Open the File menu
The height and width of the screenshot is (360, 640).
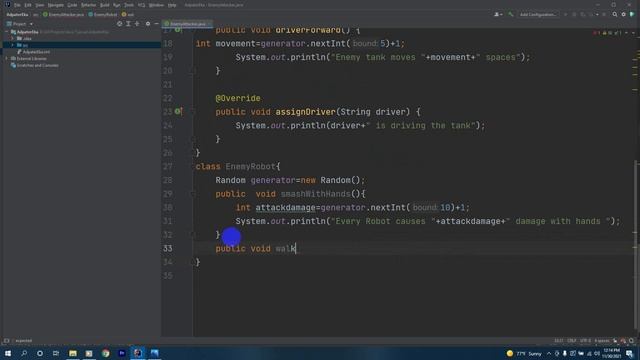click(x=17, y=5)
